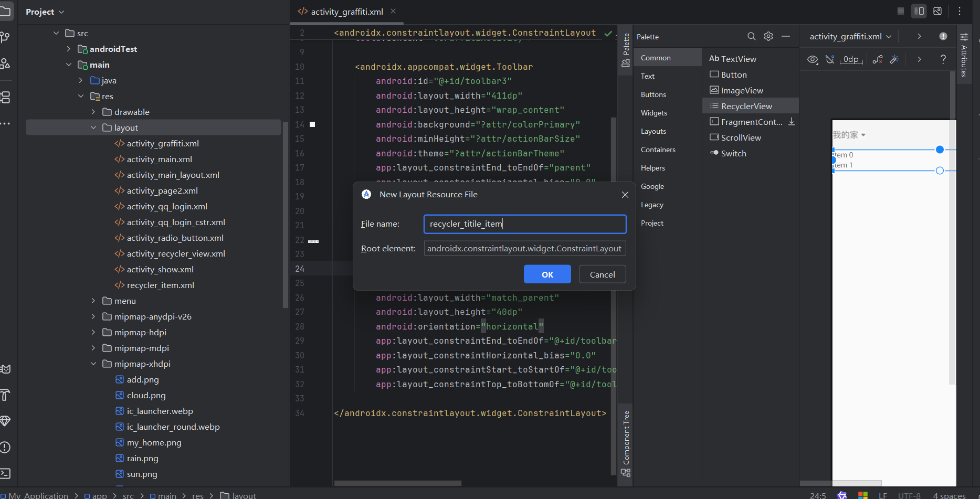Open Default Margins 0dp dropdown

851,59
